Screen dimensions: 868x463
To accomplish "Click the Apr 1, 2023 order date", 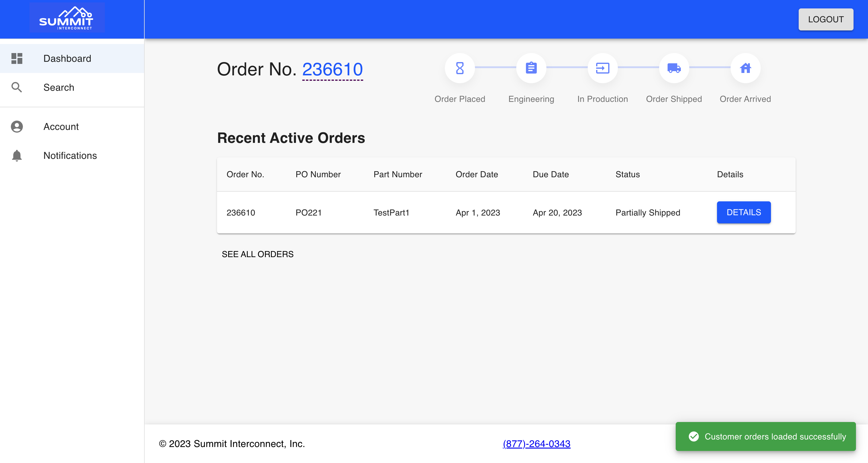I will click(478, 213).
